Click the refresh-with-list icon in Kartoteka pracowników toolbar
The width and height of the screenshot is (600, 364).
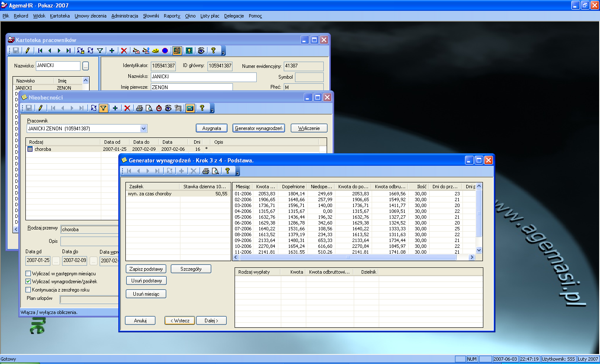click(x=81, y=50)
